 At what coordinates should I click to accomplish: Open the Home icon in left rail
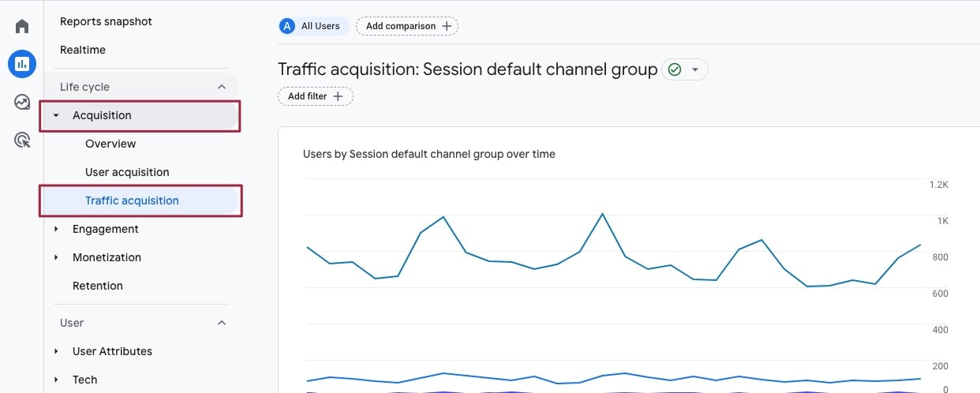click(22, 26)
